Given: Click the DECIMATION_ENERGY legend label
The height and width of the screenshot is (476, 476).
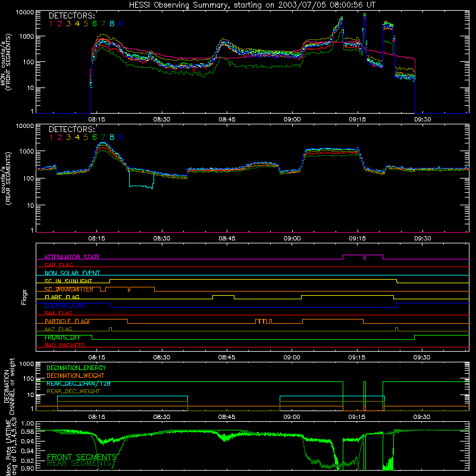Looking at the screenshot, I should tap(77, 368).
